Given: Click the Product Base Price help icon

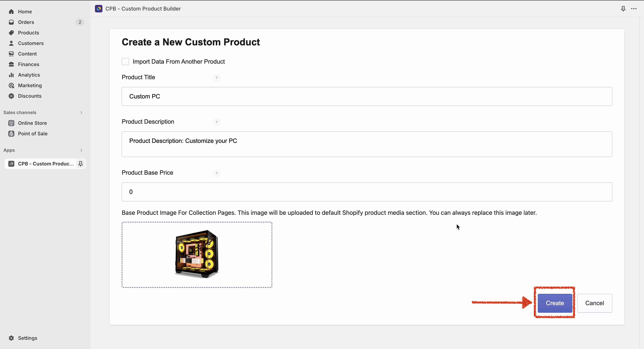Looking at the screenshot, I should point(217,173).
